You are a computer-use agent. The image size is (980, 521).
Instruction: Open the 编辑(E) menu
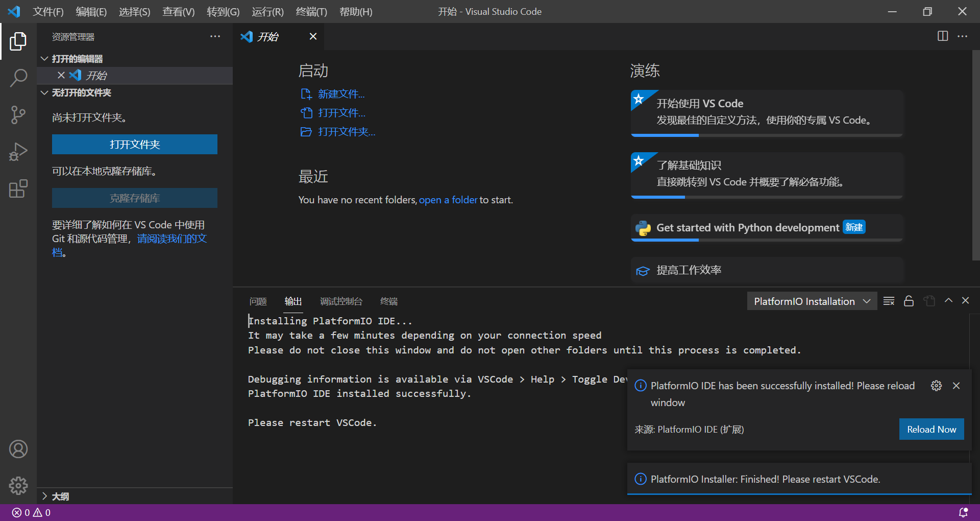point(91,12)
